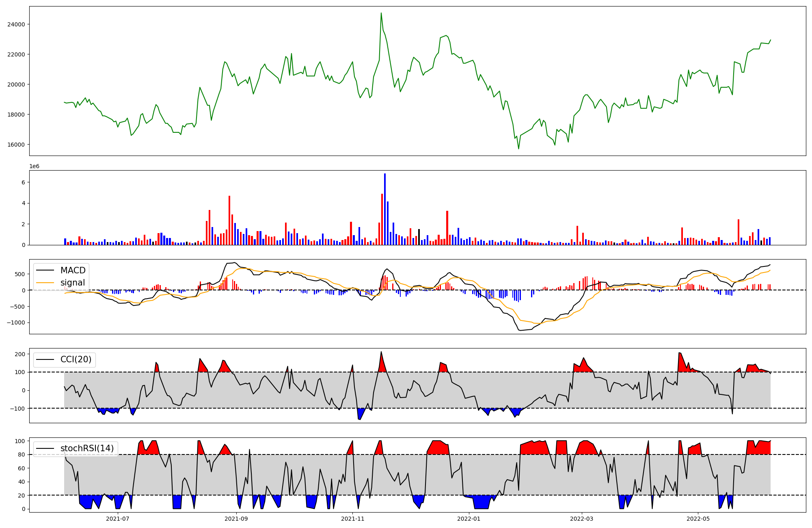Click the lowest trough of green price line
Viewport: 812px width, 528px height.
click(518, 149)
